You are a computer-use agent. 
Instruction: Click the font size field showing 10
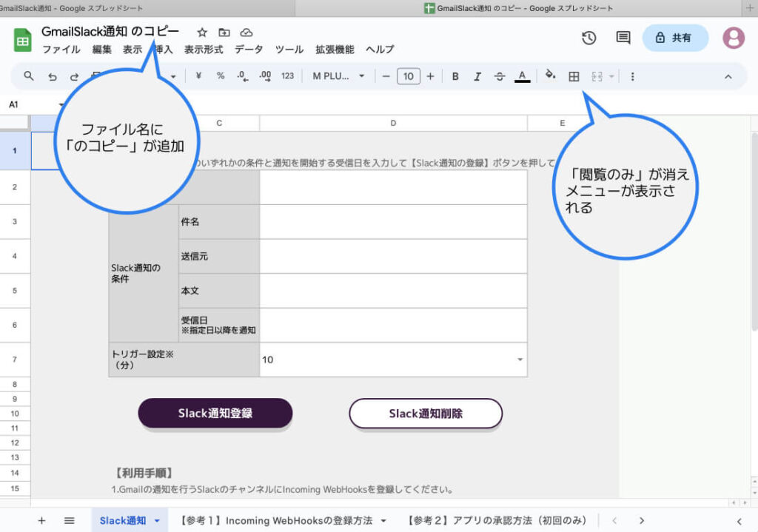tap(409, 76)
